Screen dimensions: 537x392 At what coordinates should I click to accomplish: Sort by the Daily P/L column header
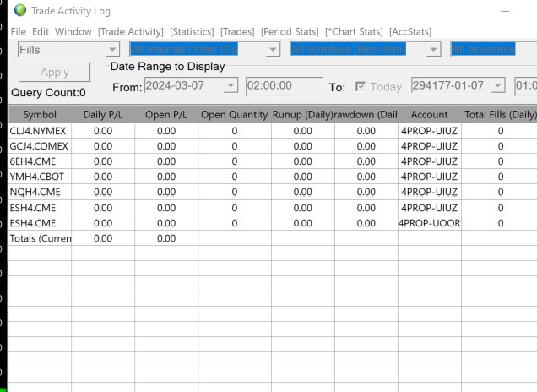[103, 114]
